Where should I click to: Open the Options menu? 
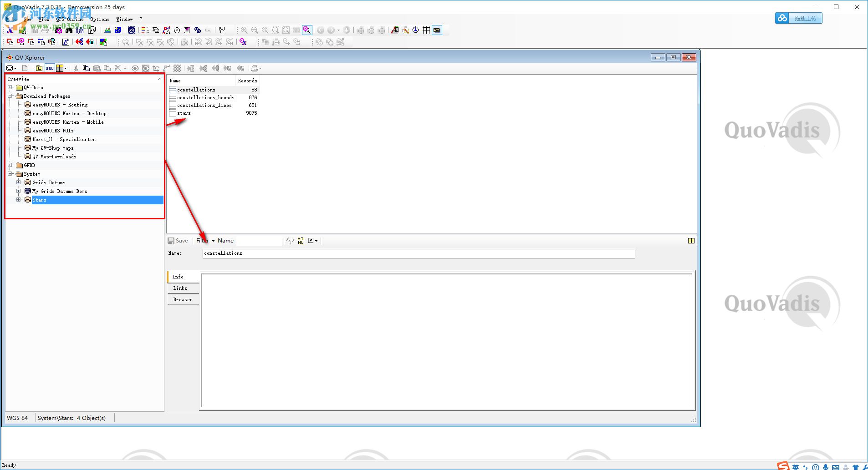tap(100, 19)
